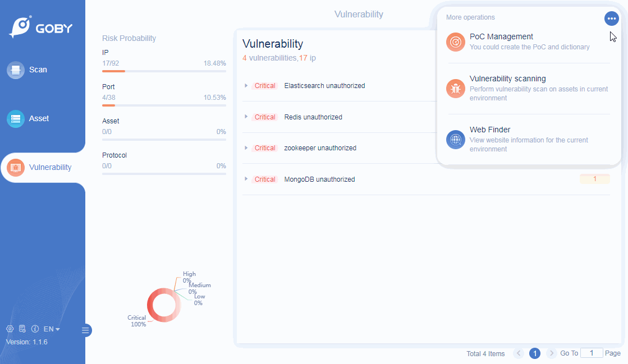Click the Vulnerability scanning bug icon
Screen dimensions: 628x364
coord(456,88)
